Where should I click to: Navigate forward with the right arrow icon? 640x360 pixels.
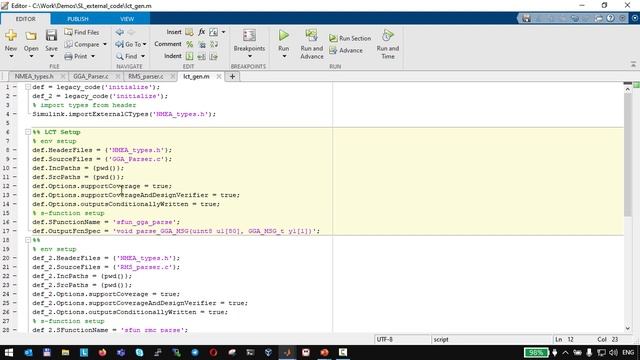(131, 32)
